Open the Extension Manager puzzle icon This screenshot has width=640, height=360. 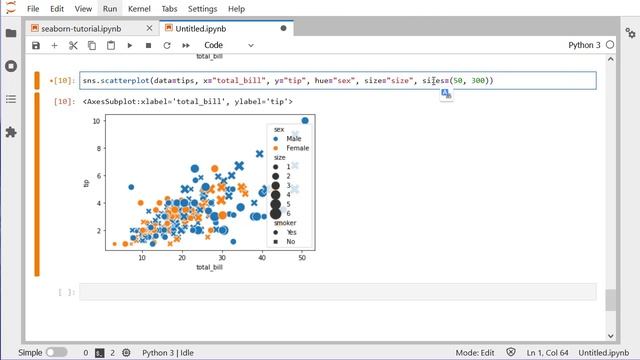[11, 132]
